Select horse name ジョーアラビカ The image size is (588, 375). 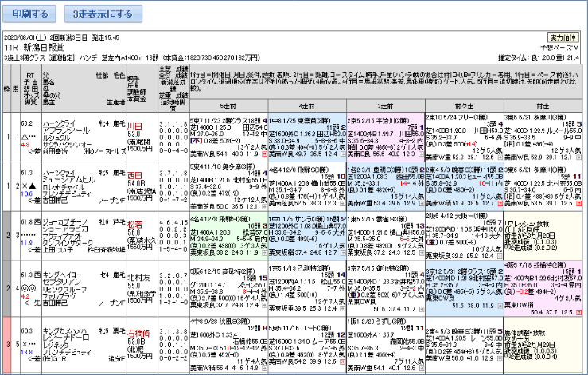pos(65,229)
